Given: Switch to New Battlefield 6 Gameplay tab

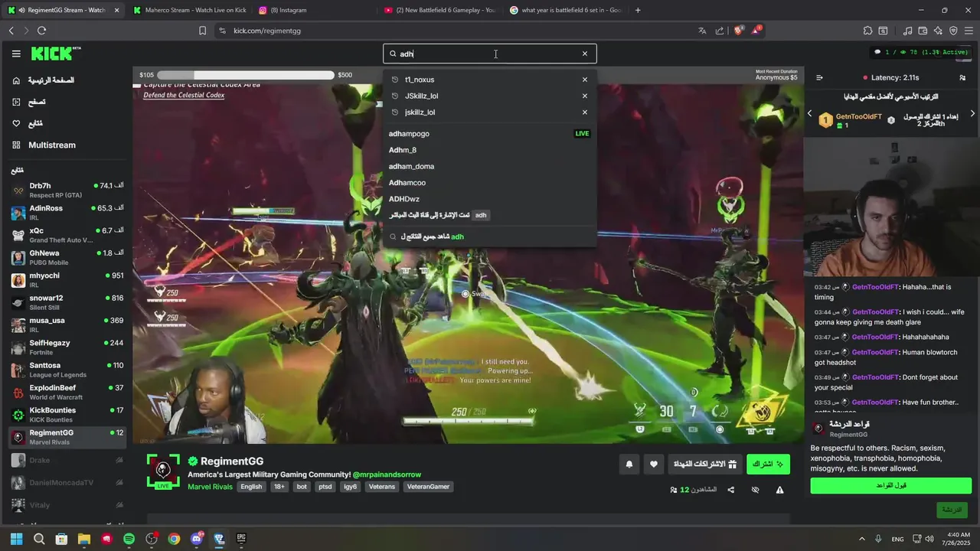Looking at the screenshot, I should (x=439, y=10).
